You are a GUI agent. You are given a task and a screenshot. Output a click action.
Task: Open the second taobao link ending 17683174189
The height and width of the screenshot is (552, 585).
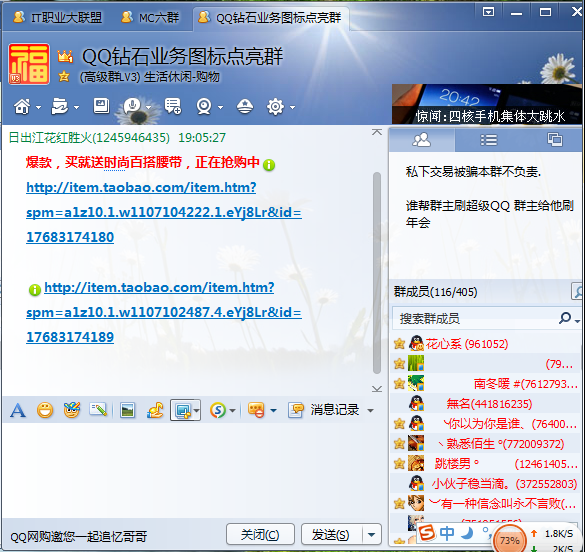click(x=164, y=312)
